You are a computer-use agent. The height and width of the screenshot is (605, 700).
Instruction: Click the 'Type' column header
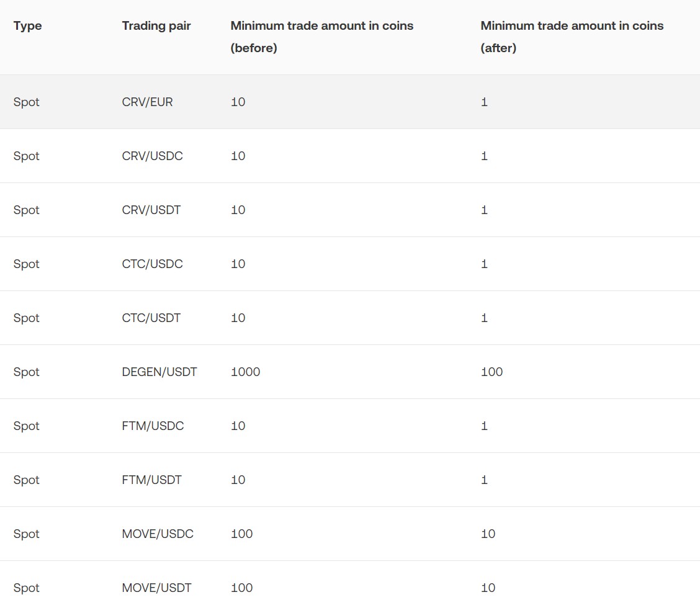[27, 26]
